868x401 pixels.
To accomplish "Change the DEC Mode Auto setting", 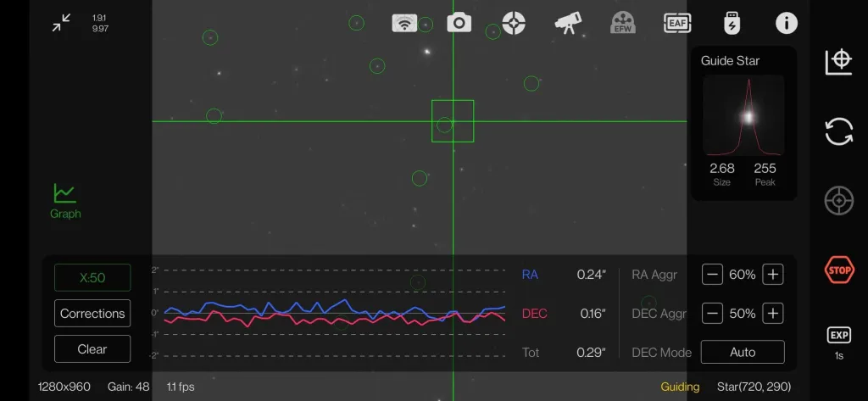I will tap(744, 352).
